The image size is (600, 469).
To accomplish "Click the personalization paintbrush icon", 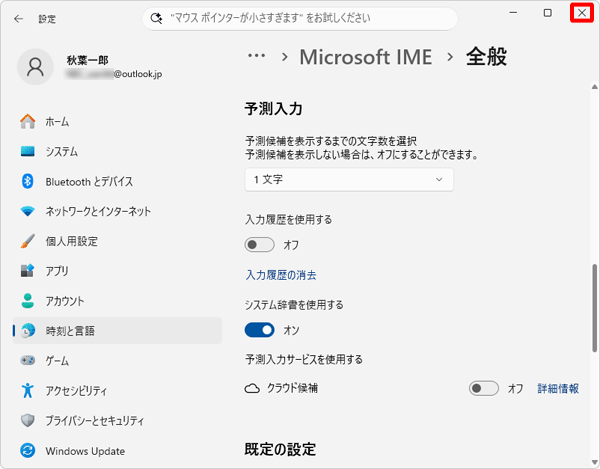I will (x=28, y=241).
